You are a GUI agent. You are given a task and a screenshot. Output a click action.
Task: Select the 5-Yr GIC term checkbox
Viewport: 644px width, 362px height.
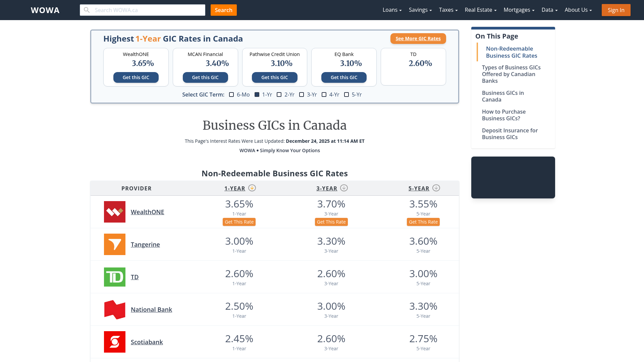[x=346, y=95]
